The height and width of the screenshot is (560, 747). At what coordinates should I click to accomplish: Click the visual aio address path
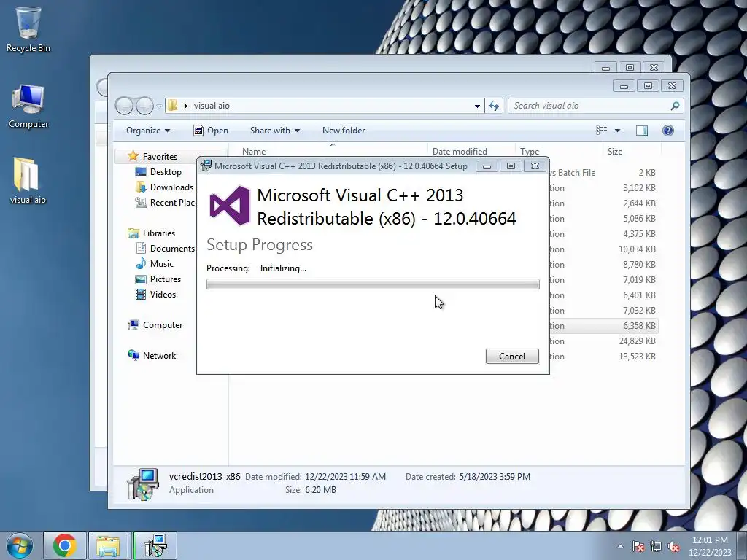[x=212, y=106]
